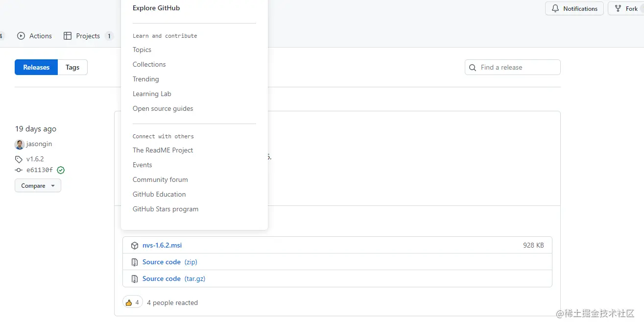Open jasongin's profile link
The image size is (644, 328).
pyautogui.click(x=39, y=144)
